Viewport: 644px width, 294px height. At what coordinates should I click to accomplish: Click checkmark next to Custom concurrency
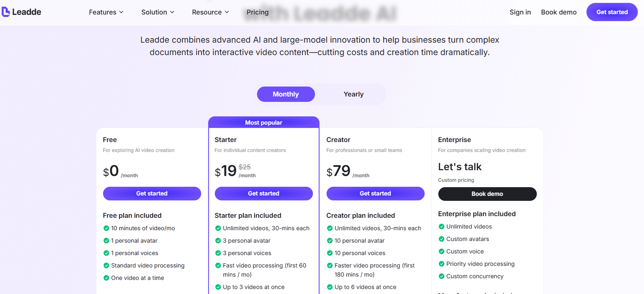(x=442, y=276)
